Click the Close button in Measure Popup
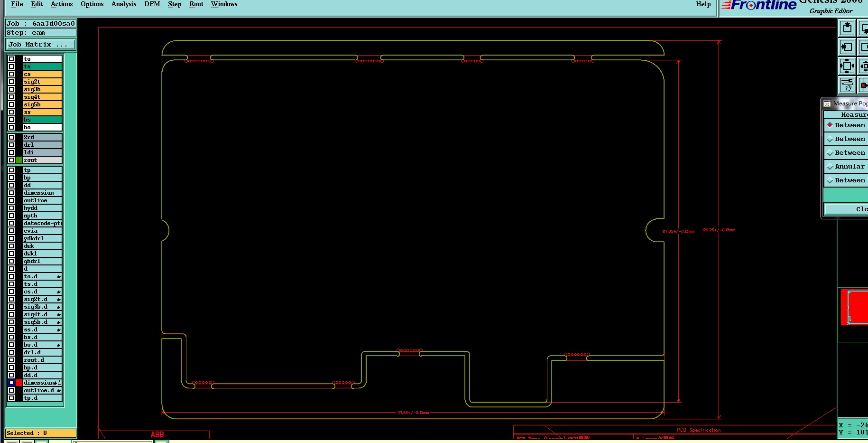Screen dimensions: 868x443 pos(847,209)
